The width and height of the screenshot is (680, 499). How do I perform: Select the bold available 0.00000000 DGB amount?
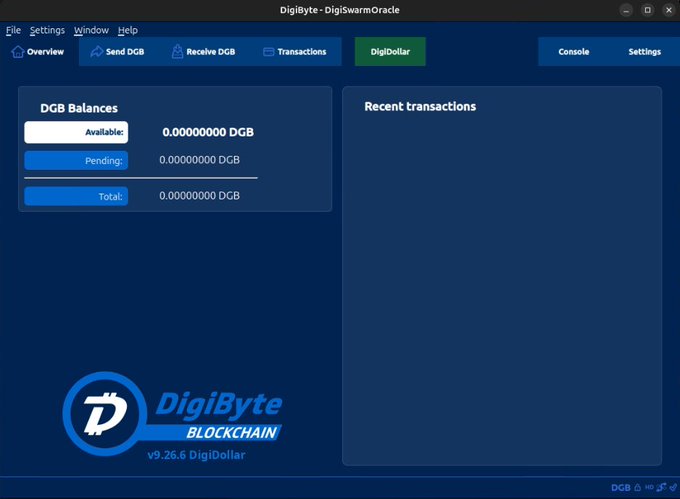click(x=208, y=132)
